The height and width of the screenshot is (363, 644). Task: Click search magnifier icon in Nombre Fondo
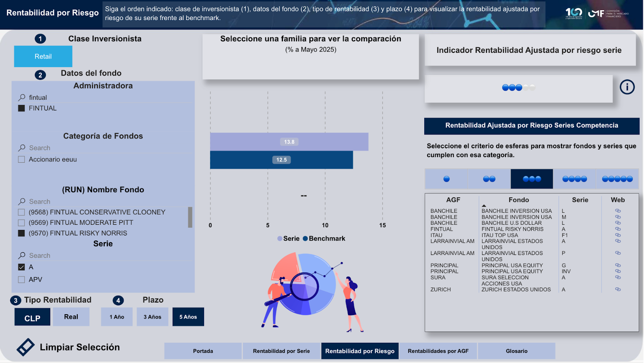tap(22, 201)
